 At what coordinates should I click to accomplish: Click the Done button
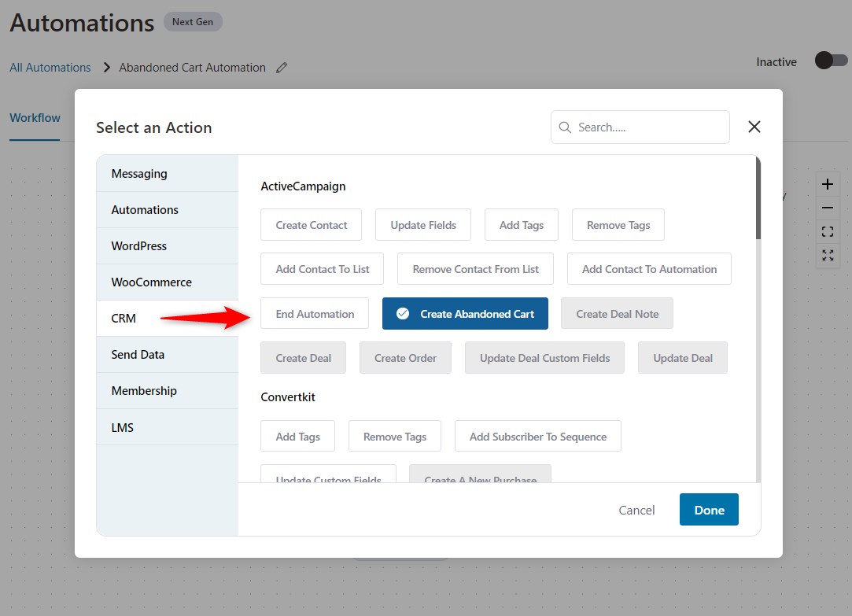(708, 509)
